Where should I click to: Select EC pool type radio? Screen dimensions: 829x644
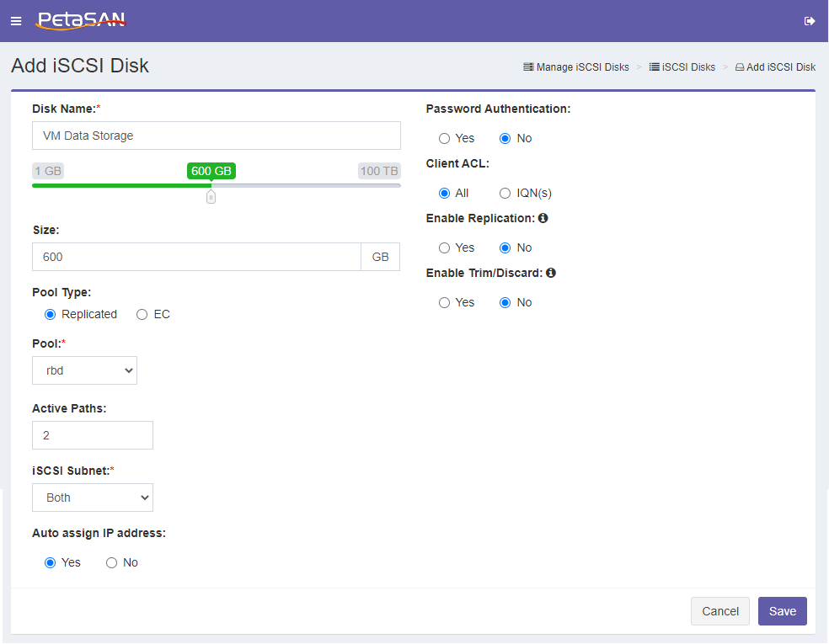(142, 314)
